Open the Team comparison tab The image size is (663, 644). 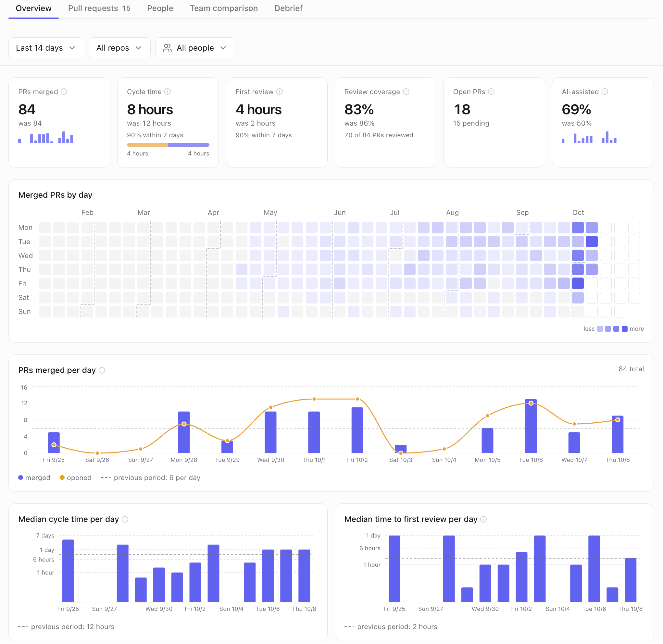[224, 8]
